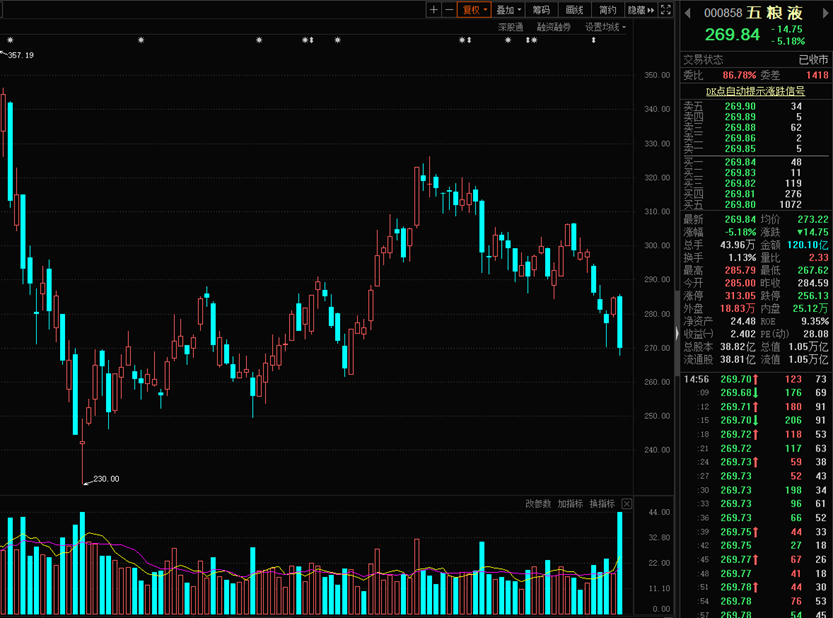This screenshot has height=618, width=833.
Task: Click the stock name 五粮液
Action: click(x=775, y=13)
